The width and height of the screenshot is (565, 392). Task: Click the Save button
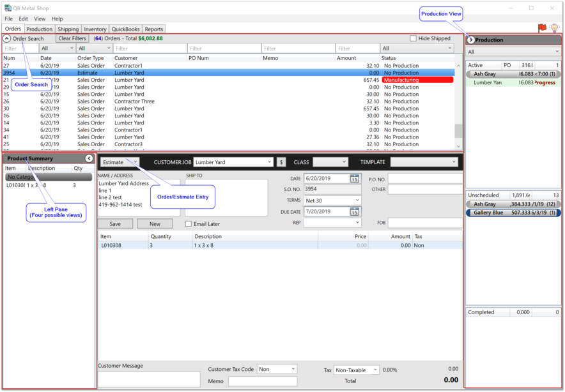click(115, 224)
